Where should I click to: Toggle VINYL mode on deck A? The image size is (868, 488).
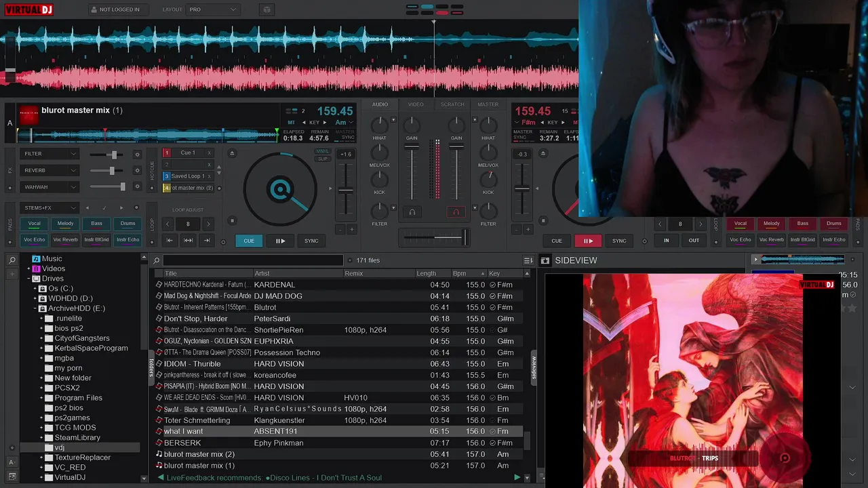point(323,152)
